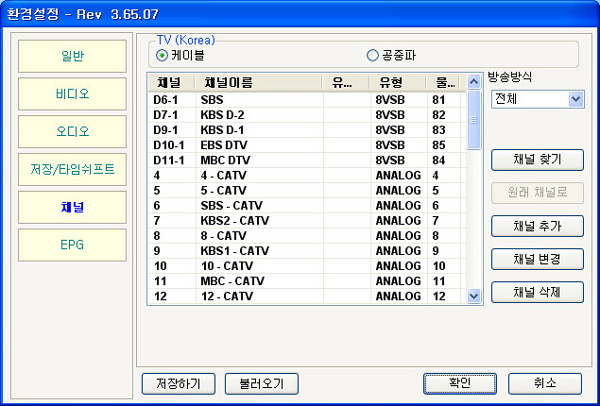Click ANALOG type cell in channel 9 row
The image size is (600, 406).
[x=398, y=251]
